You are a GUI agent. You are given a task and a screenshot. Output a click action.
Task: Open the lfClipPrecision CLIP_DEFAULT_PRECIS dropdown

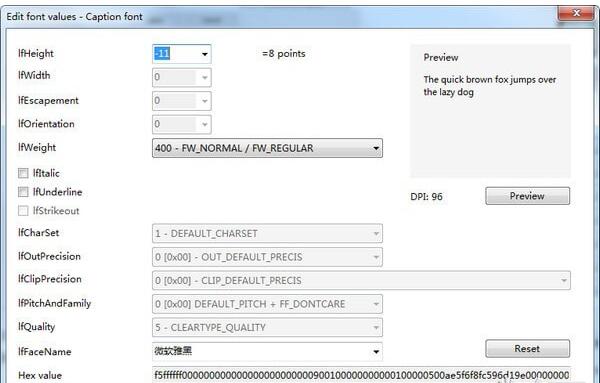361,280
